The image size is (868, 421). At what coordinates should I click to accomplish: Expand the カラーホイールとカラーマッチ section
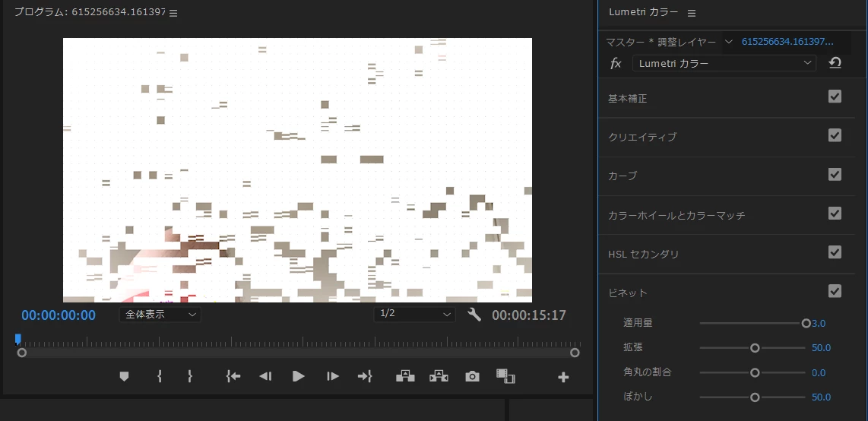(x=676, y=215)
